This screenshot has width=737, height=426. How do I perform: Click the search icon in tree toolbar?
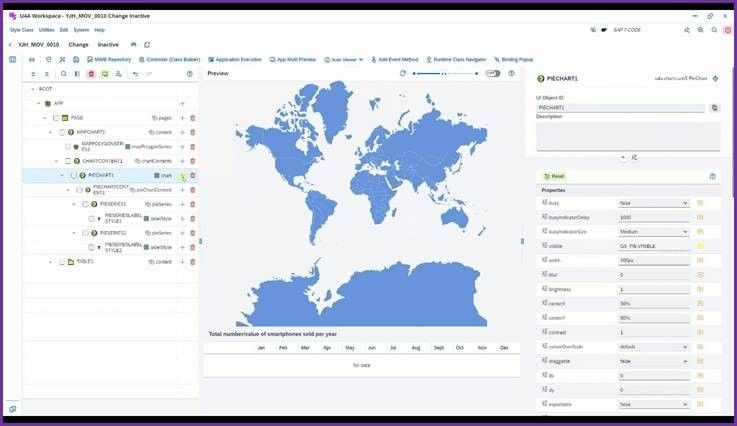point(63,74)
